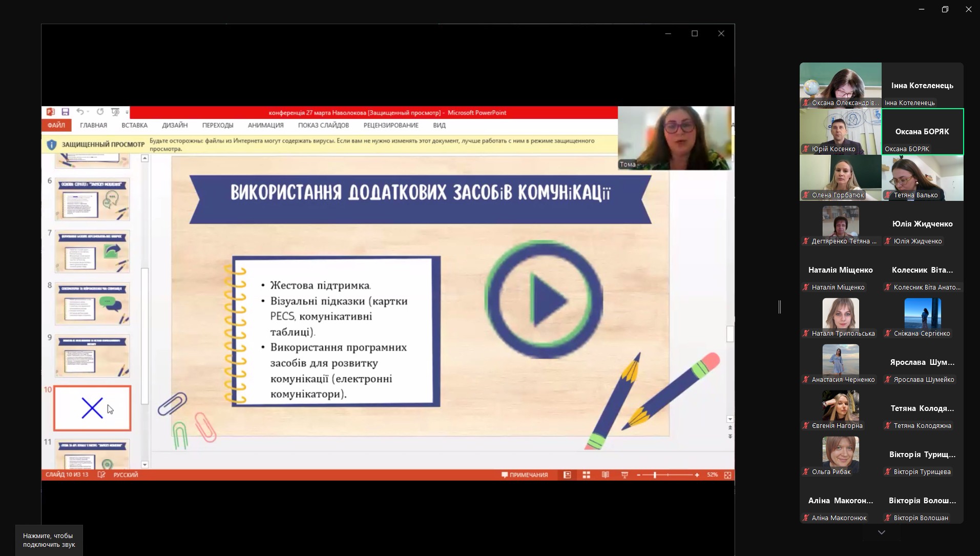
Task: Toggle the ПРИМЕЧАНИЯ notes pane
Action: point(525,475)
